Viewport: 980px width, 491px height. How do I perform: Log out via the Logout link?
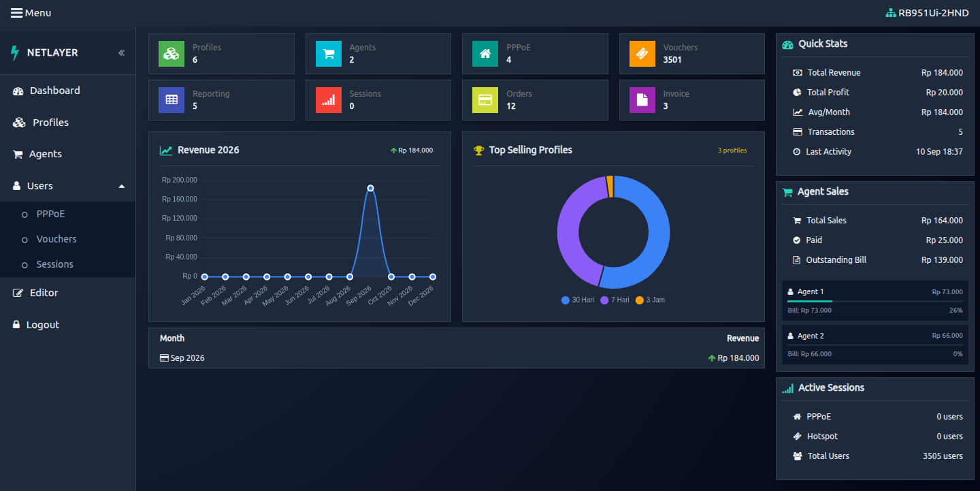[x=67, y=325]
